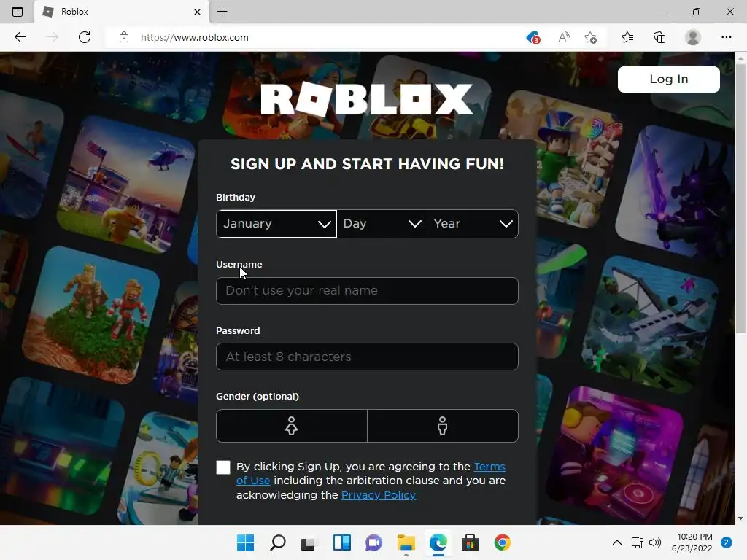Click the Read aloud icon
This screenshot has width=747, height=560.
click(x=564, y=37)
